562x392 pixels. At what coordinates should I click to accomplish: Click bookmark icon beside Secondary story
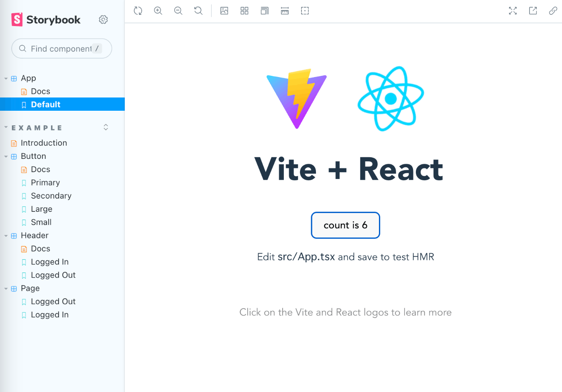pyautogui.click(x=24, y=196)
